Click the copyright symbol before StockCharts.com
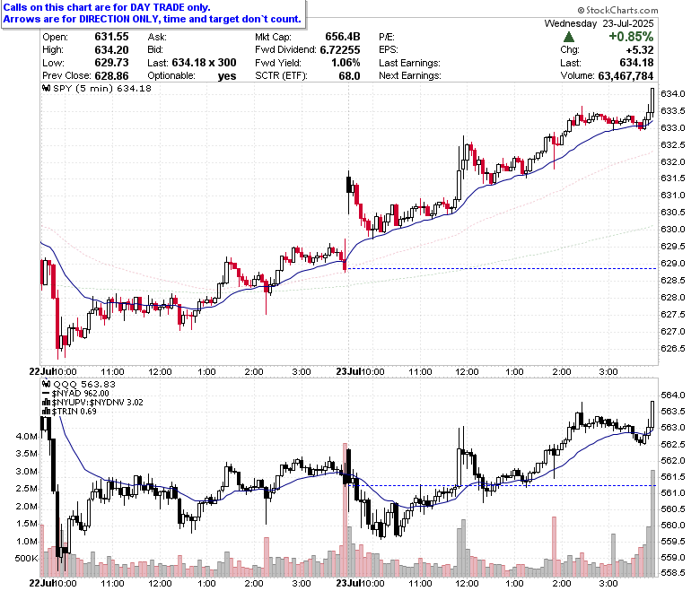The image size is (700, 591). [x=581, y=10]
